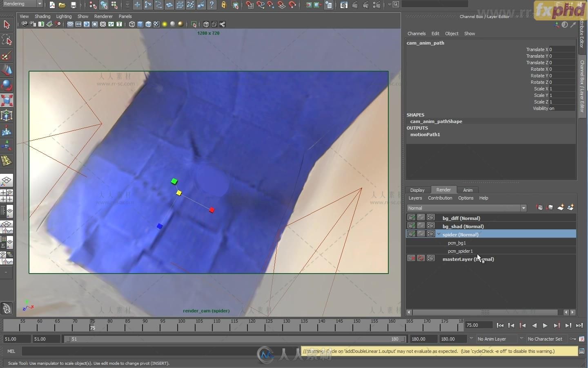Select the Scale tool cube icon
This screenshot has width=588, height=368.
pyautogui.click(x=7, y=100)
